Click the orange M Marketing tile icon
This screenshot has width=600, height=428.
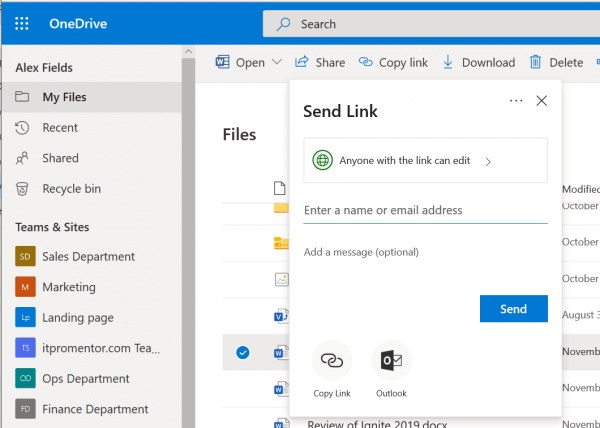pos(25,287)
